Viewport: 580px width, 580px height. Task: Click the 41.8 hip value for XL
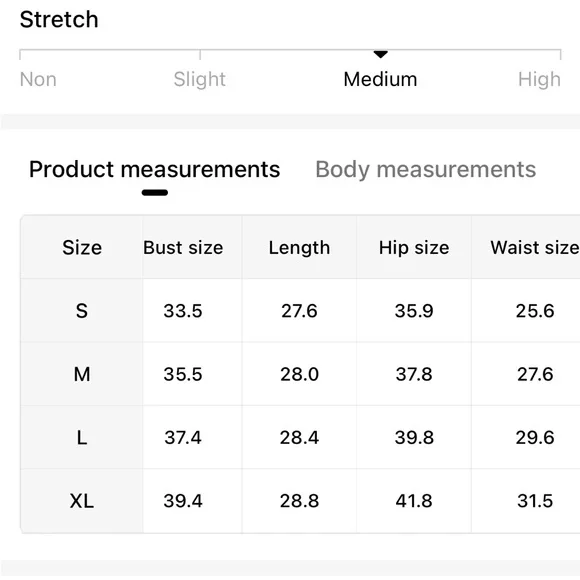click(414, 501)
